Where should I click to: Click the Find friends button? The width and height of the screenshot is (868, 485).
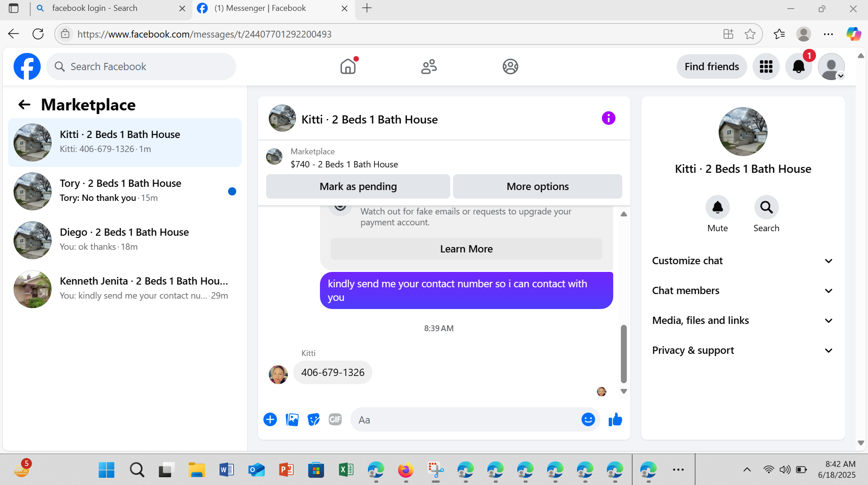711,67
